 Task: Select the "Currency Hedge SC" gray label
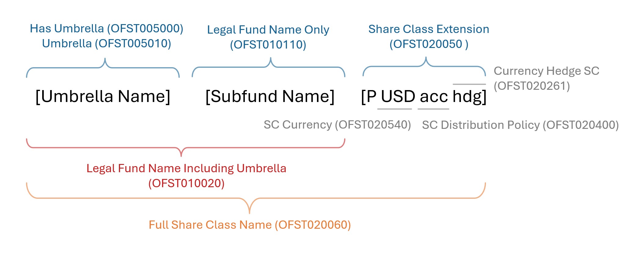[546, 71]
